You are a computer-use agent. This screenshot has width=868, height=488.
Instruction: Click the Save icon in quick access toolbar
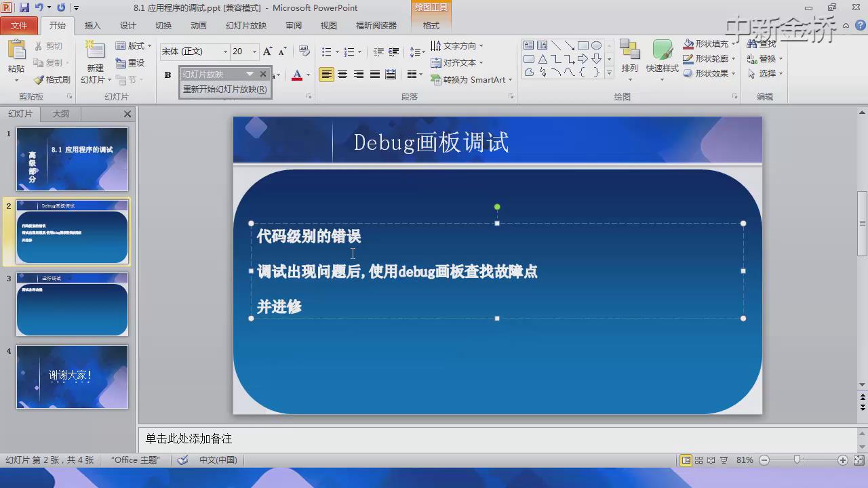tap(24, 7)
